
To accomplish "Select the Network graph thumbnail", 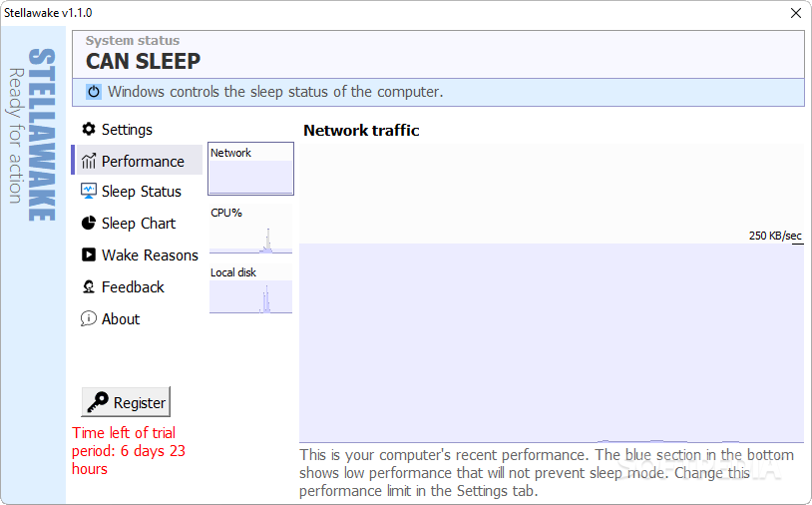I will pyautogui.click(x=250, y=169).
